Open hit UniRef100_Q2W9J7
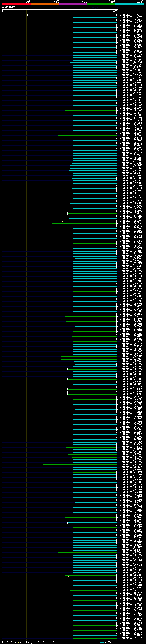146x644 pixels. 131,557
